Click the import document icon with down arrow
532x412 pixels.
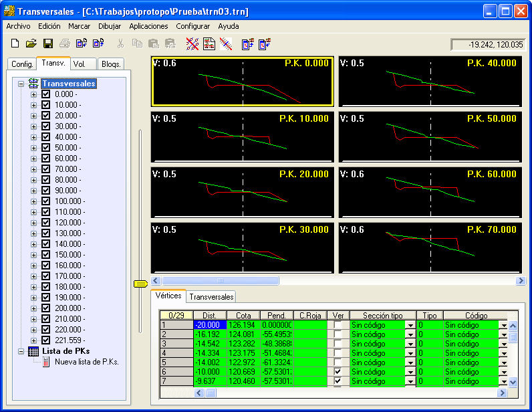pyautogui.click(x=82, y=43)
